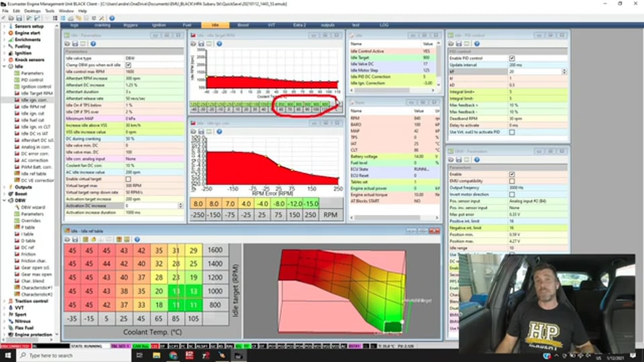Expand Outputs tree node

point(5,187)
